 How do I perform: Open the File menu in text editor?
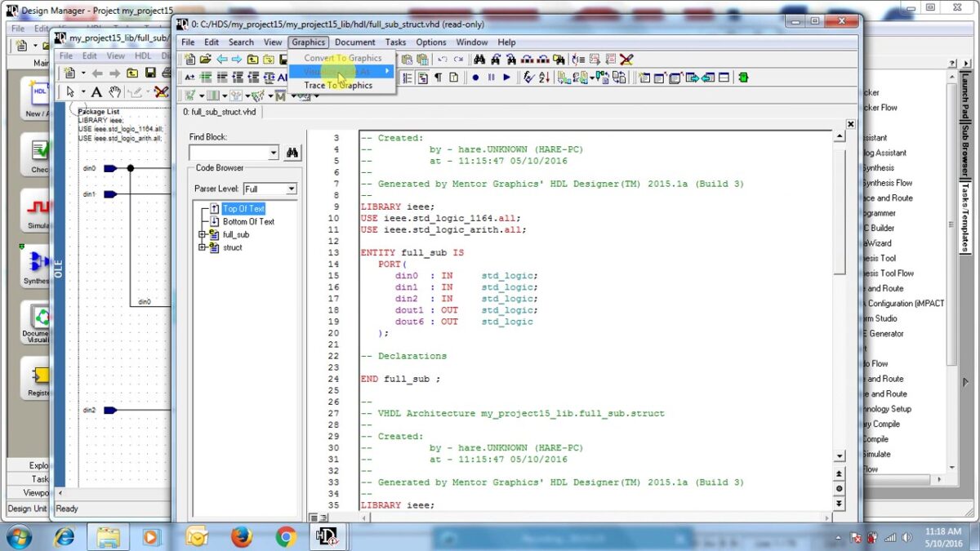188,42
